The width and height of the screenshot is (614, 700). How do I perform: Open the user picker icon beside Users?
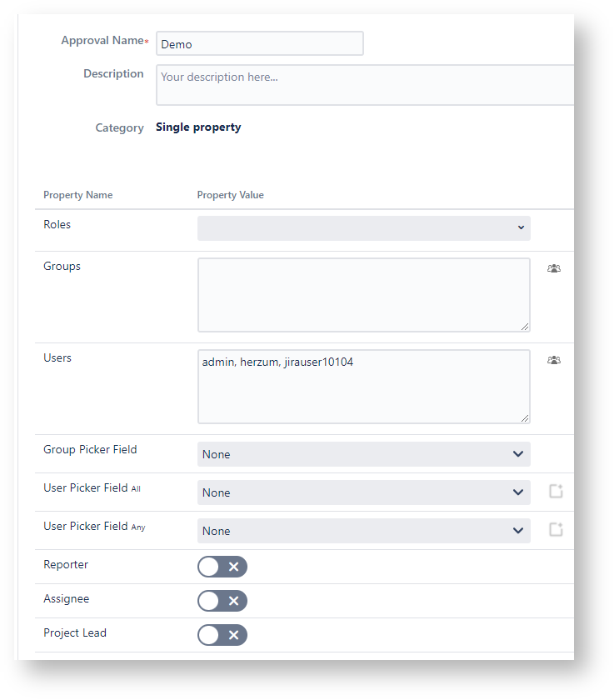(x=553, y=360)
